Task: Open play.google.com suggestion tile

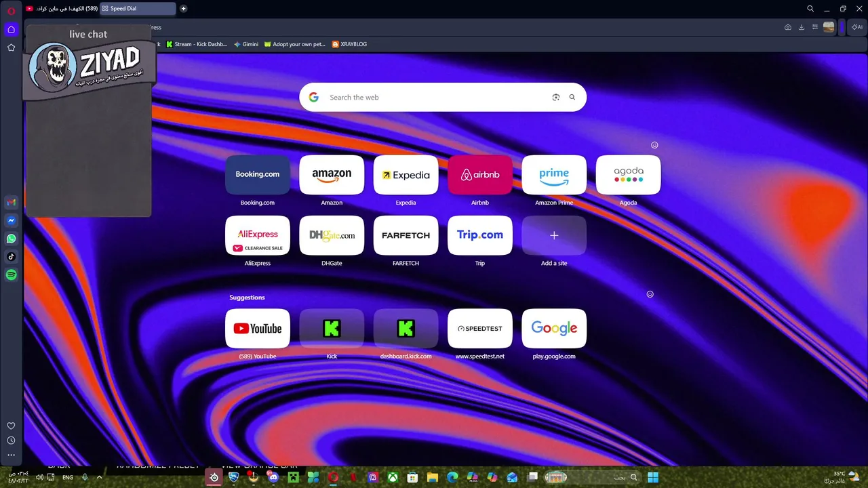Action: point(554,329)
